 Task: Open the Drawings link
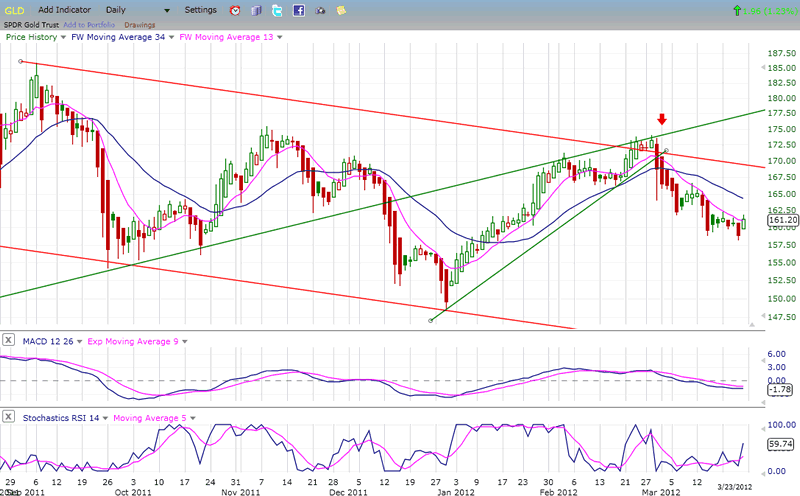(x=139, y=24)
